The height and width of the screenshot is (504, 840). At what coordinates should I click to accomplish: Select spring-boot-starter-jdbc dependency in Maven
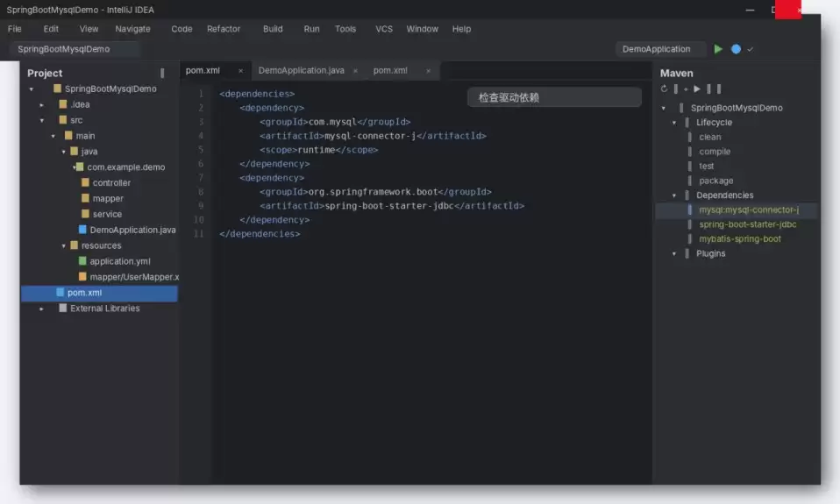coord(747,224)
